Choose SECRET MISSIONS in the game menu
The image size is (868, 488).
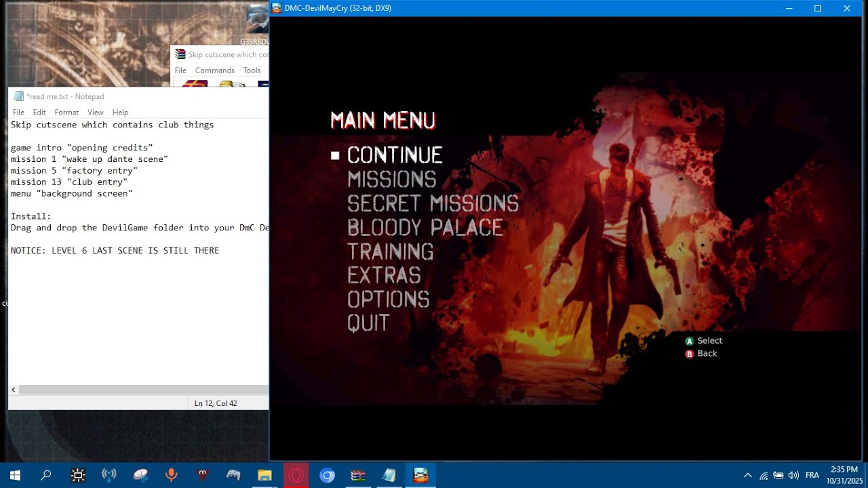[433, 203]
